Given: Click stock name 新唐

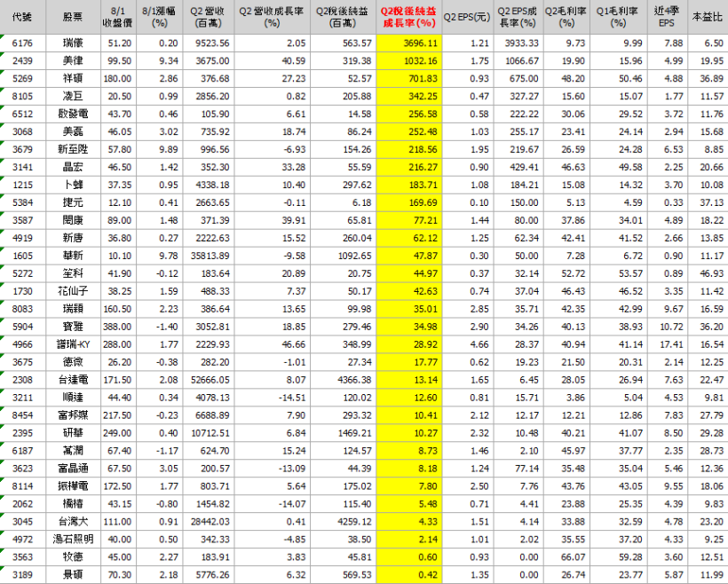Looking at the screenshot, I should pyautogui.click(x=73, y=238).
